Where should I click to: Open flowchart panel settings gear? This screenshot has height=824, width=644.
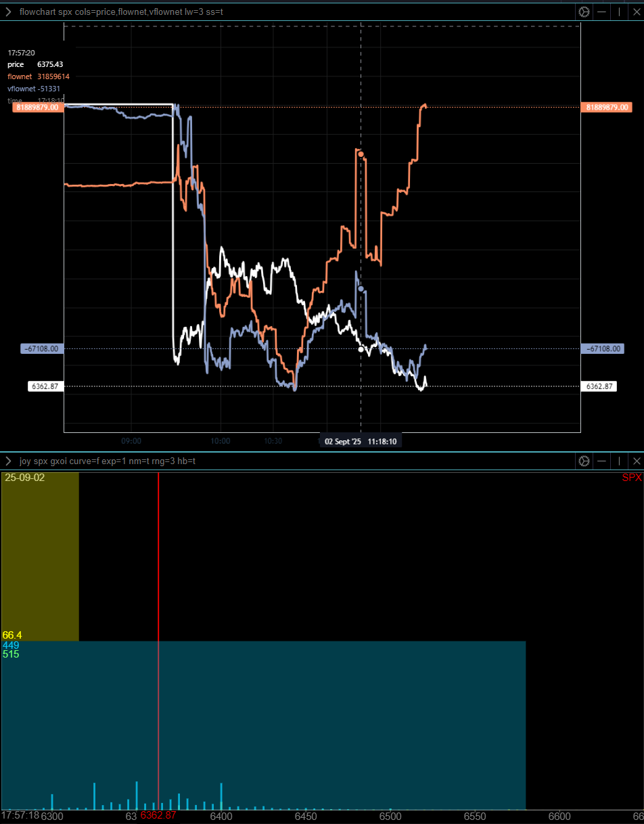(584, 12)
